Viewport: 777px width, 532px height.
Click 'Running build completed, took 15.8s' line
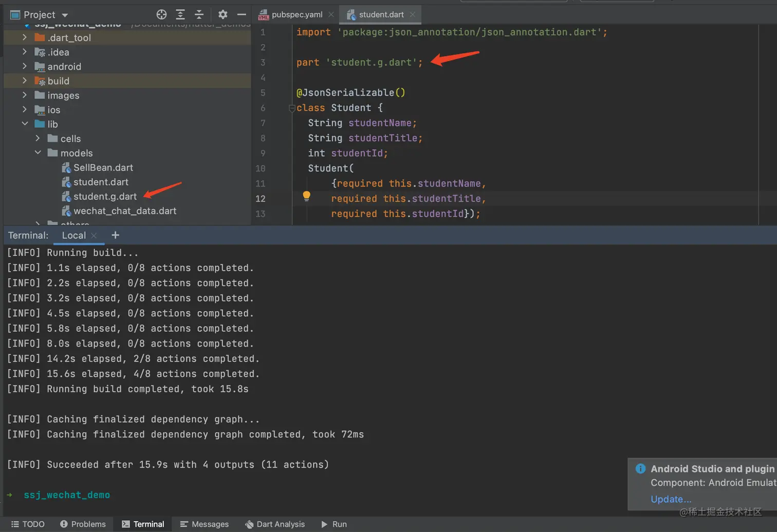[x=127, y=389]
